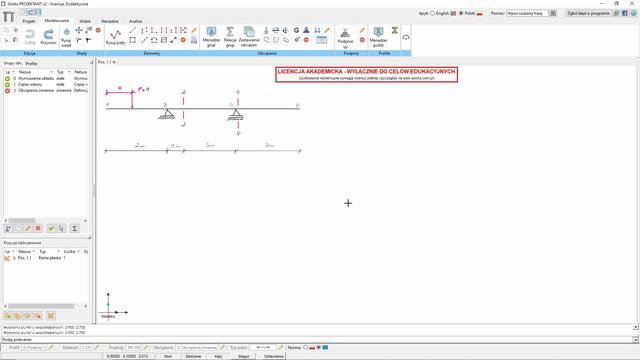Open Zestawienie obciążeń

click(x=249, y=37)
